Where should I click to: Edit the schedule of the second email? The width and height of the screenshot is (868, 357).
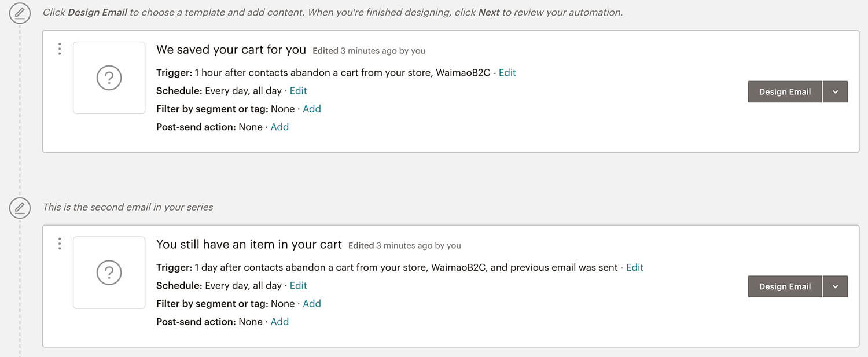click(x=298, y=285)
